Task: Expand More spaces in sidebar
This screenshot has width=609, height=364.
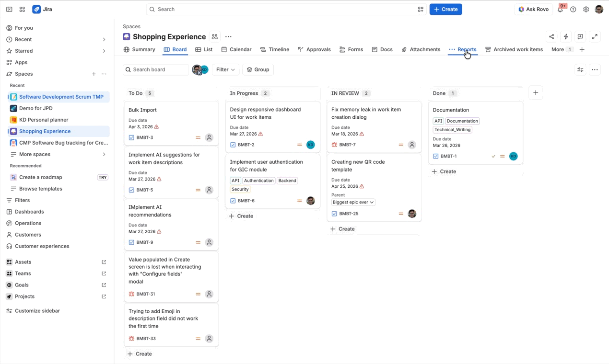Action: 104,154
